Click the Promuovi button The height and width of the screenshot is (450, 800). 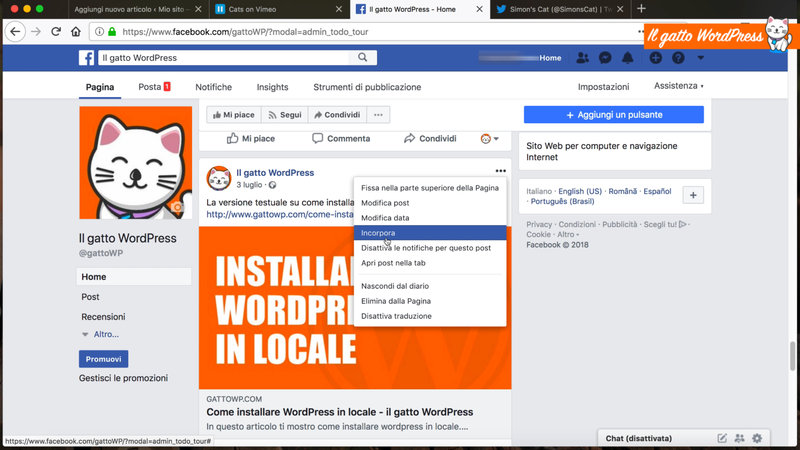coord(104,359)
